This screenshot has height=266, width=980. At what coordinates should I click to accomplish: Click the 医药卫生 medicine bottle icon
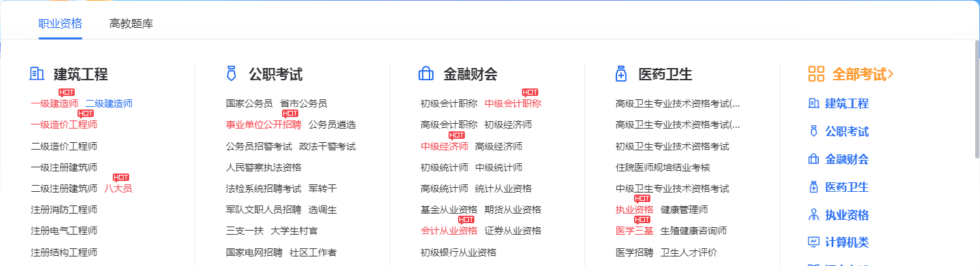620,73
